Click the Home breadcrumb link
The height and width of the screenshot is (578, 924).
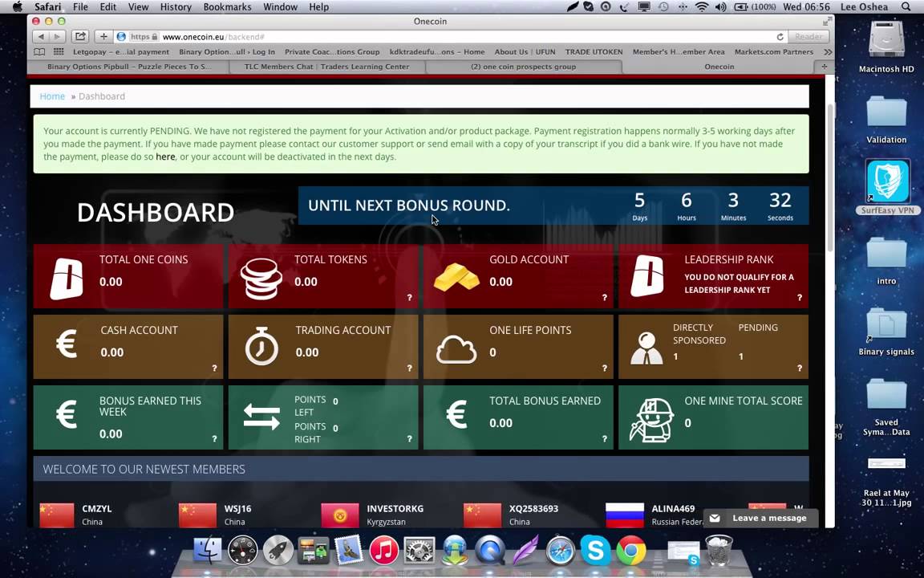point(52,96)
